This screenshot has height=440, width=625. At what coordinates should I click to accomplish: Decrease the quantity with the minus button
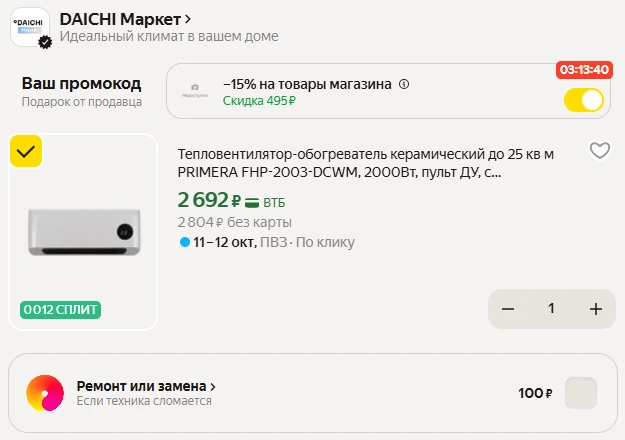point(508,309)
